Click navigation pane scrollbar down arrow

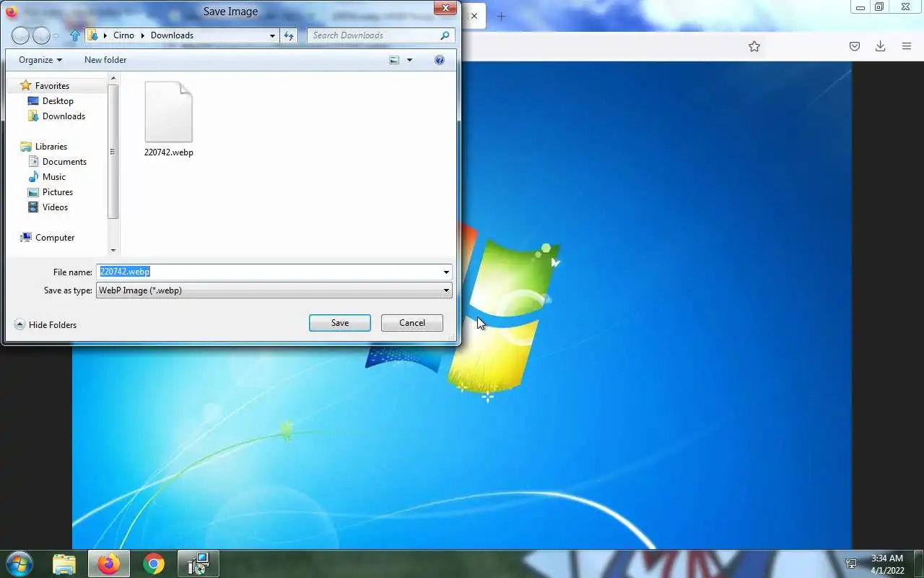click(x=113, y=251)
